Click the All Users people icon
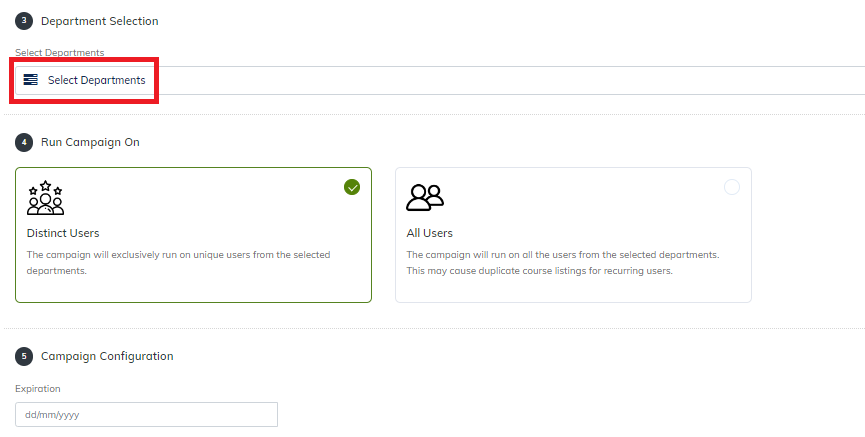Screen dimensions: 865x437 (425, 198)
